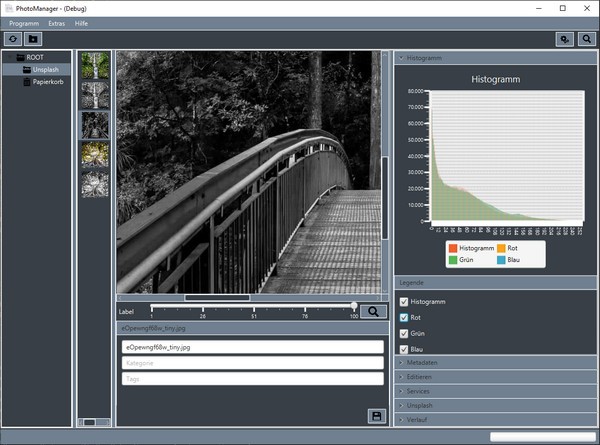Image resolution: width=600 pixels, height=445 pixels.
Task: Expand the Verlauf panel
Action: (x=495, y=420)
